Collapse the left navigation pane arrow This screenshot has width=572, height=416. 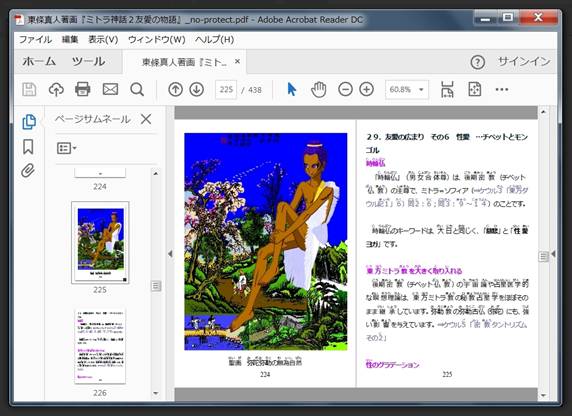(170, 254)
